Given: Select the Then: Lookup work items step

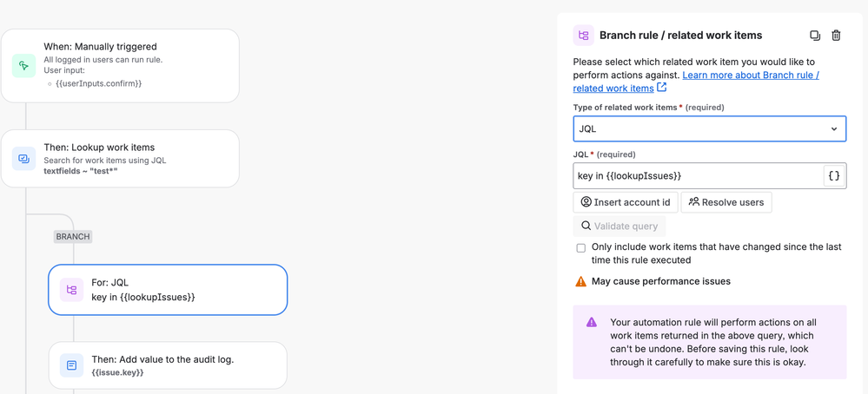Looking at the screenshot, I should pyautogui.click(x=120, y=159).
